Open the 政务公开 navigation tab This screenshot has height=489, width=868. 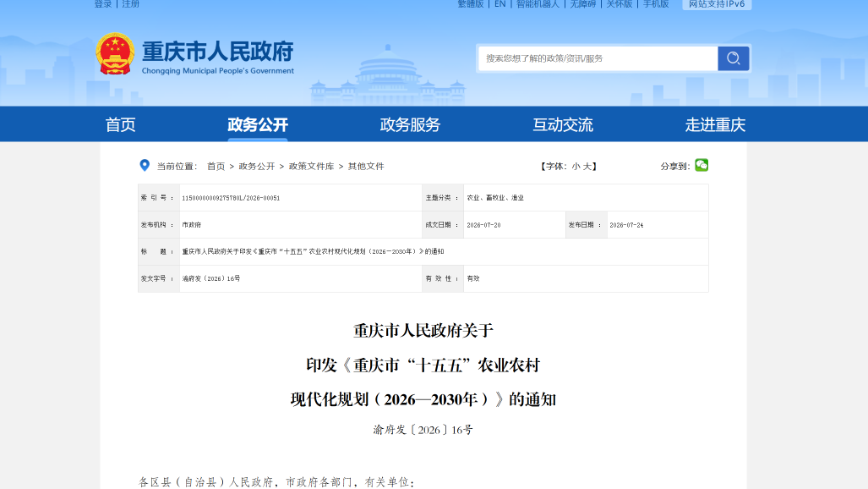point(258,124)
